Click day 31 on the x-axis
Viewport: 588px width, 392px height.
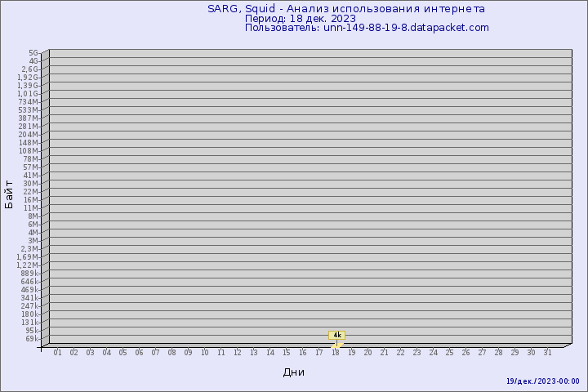tap(547, 353)
